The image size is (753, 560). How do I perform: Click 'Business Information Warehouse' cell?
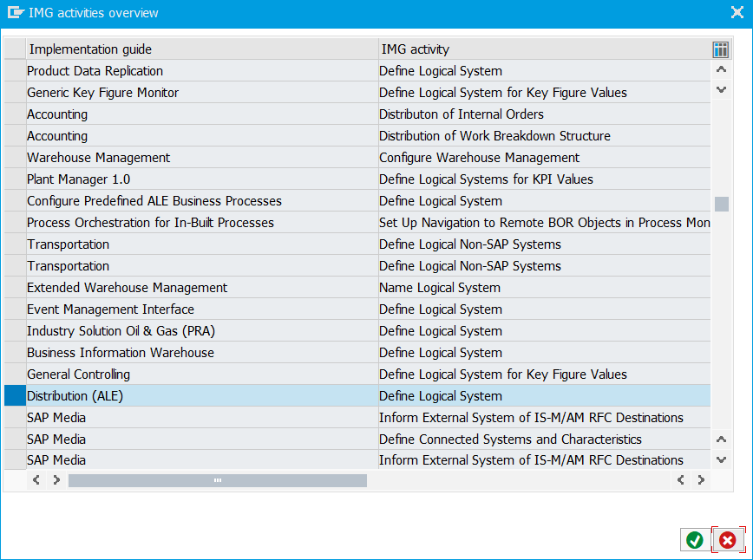[202, 353]
